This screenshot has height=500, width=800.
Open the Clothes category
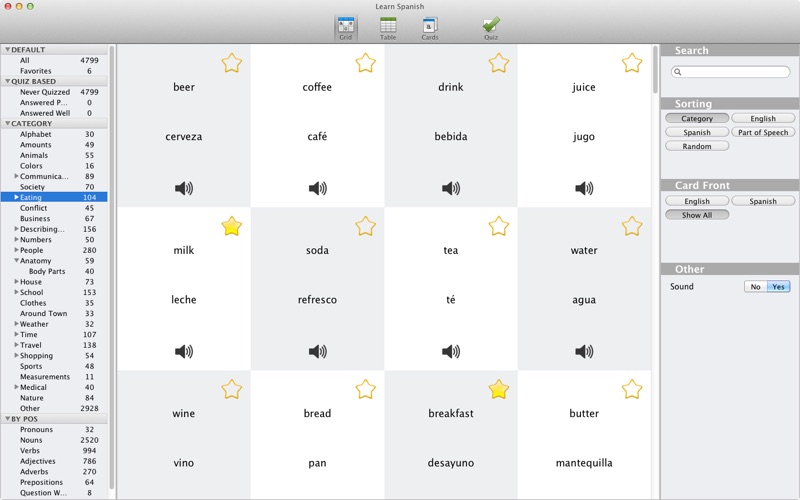pyautogui.click(x=54, y=303)
